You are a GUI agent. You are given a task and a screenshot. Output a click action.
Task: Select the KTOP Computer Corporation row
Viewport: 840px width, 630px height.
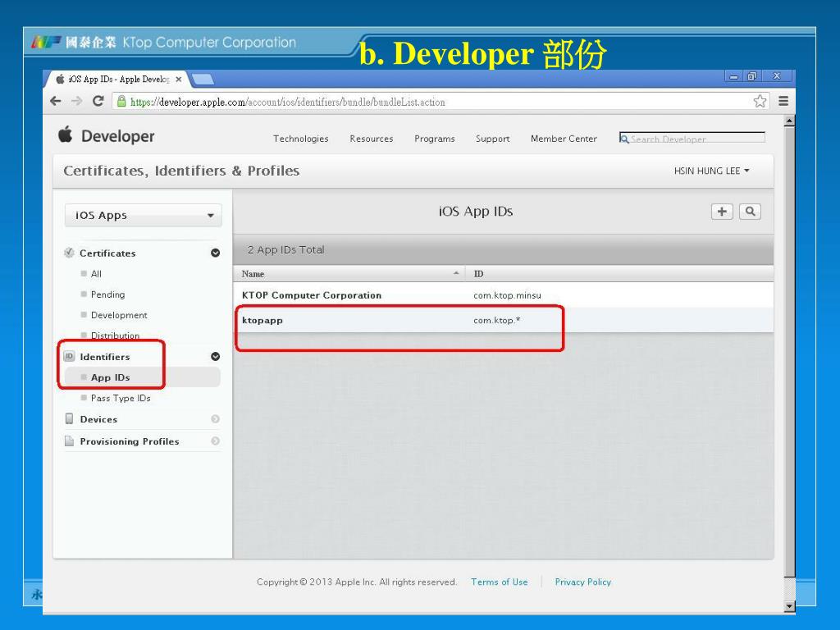[504, 295]
